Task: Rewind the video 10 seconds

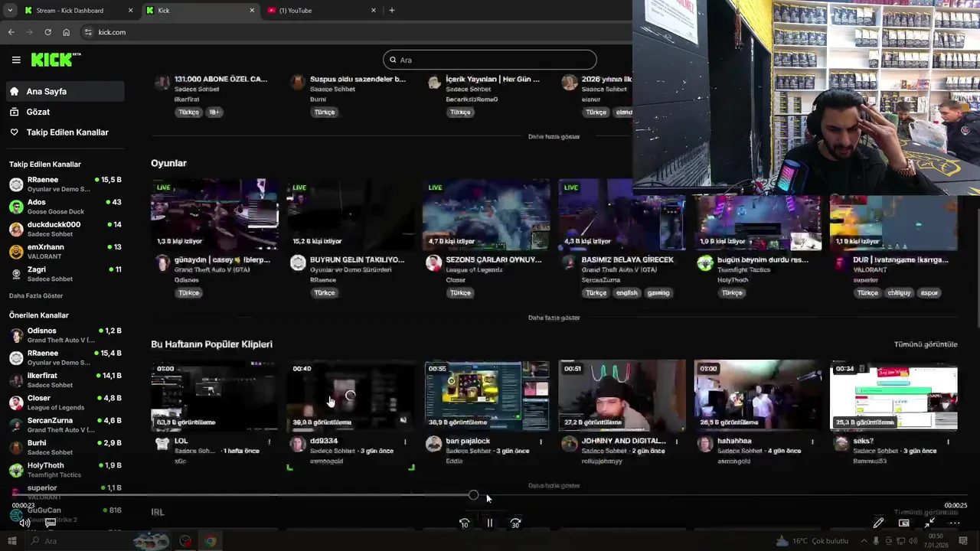Action: click(x=464, y=523)
